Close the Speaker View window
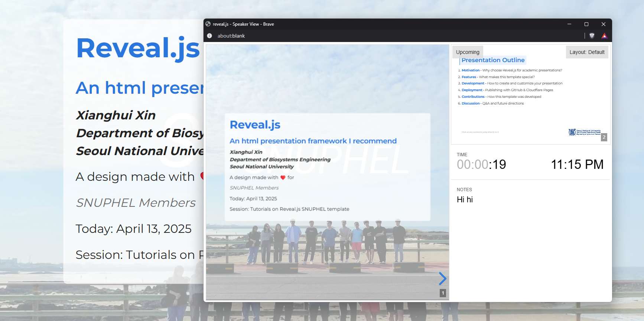The width and height of the screenshot is (644, 321). 604,24
